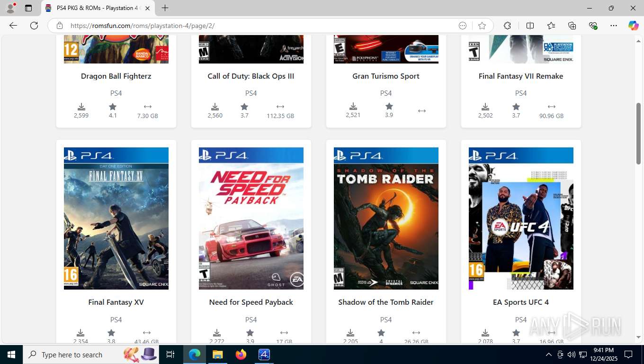Click the Dragon Ball Fighterz rating star

pyautogui.click(x=113, y=107)
